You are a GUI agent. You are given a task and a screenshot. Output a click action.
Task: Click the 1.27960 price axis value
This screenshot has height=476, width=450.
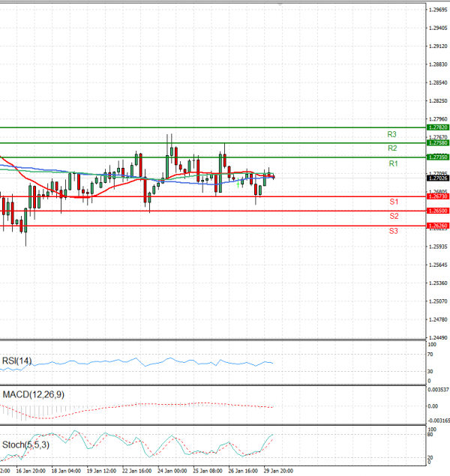click(x=438, y=119)
